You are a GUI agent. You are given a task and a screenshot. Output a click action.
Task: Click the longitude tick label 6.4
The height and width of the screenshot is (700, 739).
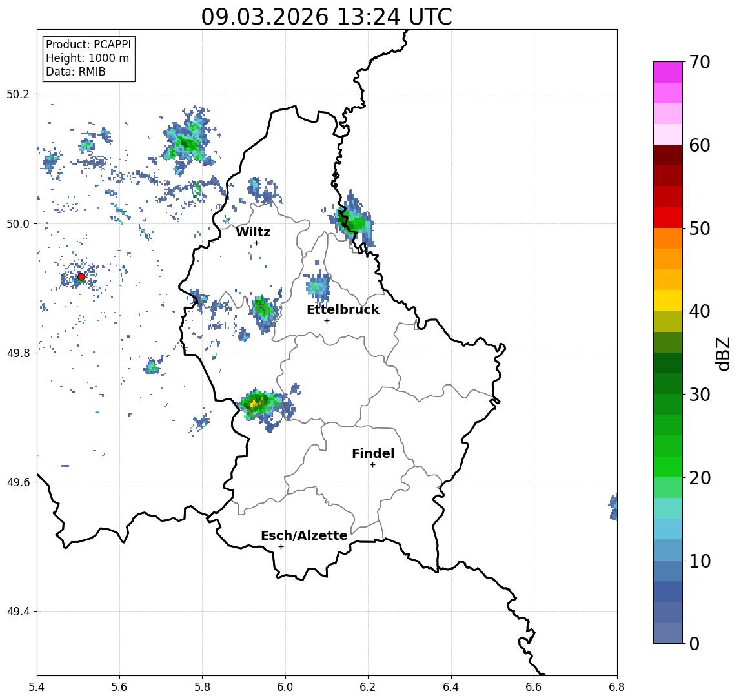(x=451, y=687)
